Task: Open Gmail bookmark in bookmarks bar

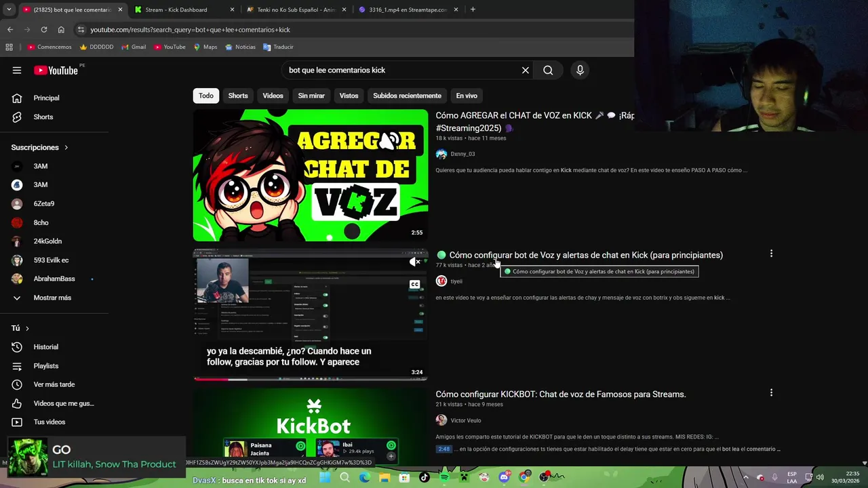Action: click(134, 47)
